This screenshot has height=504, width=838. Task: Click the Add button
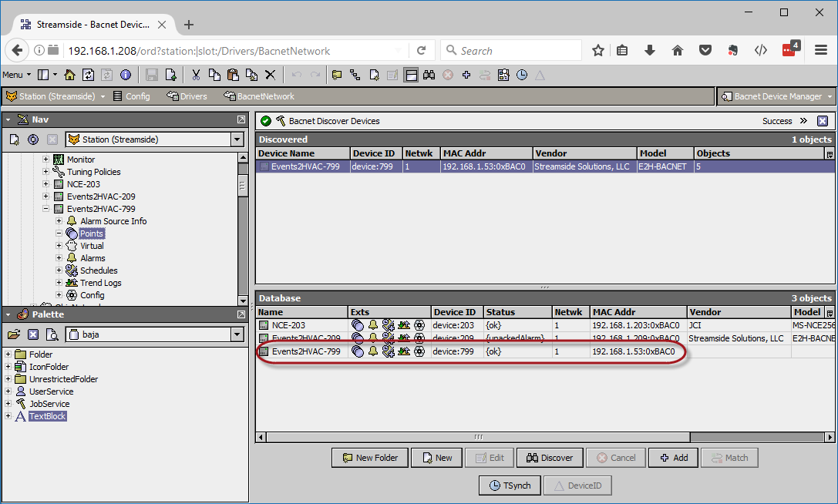[673, 458]
